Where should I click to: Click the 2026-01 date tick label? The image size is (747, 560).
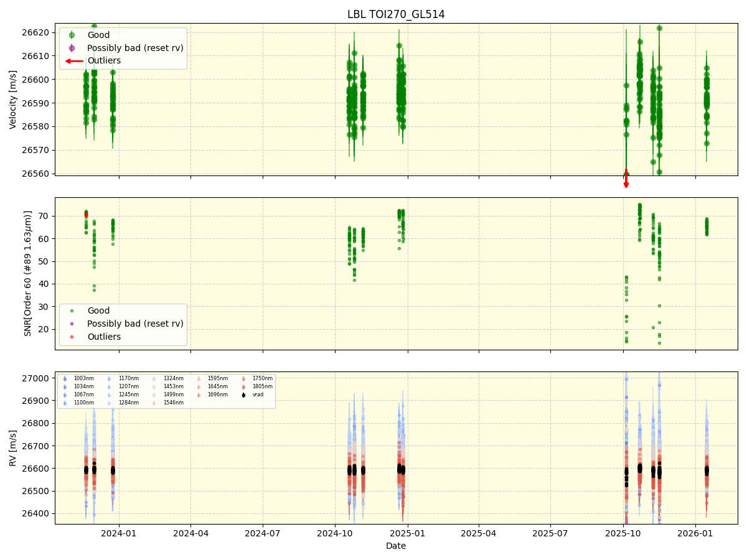point(695,533)
